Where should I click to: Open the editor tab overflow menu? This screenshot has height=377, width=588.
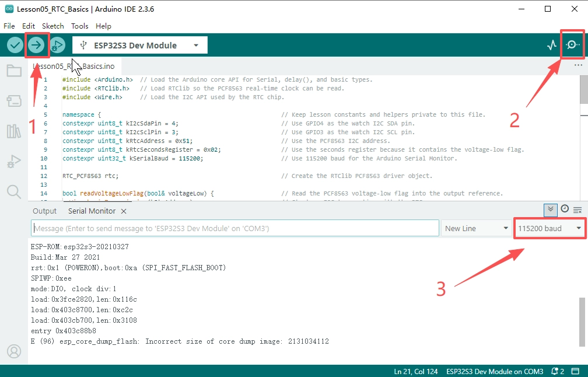point(578,65)
